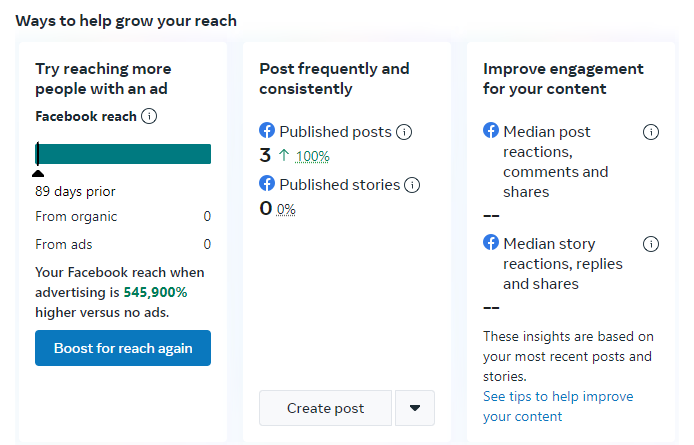
Task: Click the 0% published stories change
Action: coord(286,209)
